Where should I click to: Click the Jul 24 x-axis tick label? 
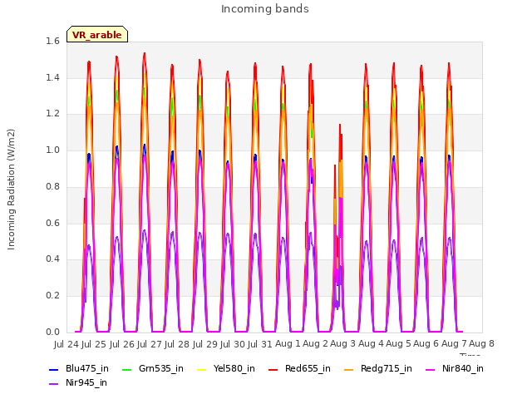click(x=66, y=344)
